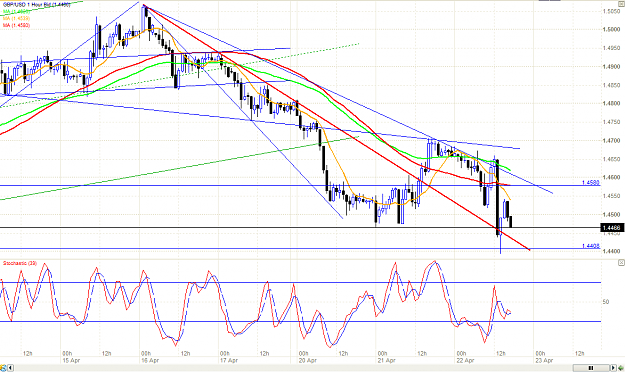Click the scroll-right arrow of the chart scrollbar
625x372 pixels.
point(614,368)
